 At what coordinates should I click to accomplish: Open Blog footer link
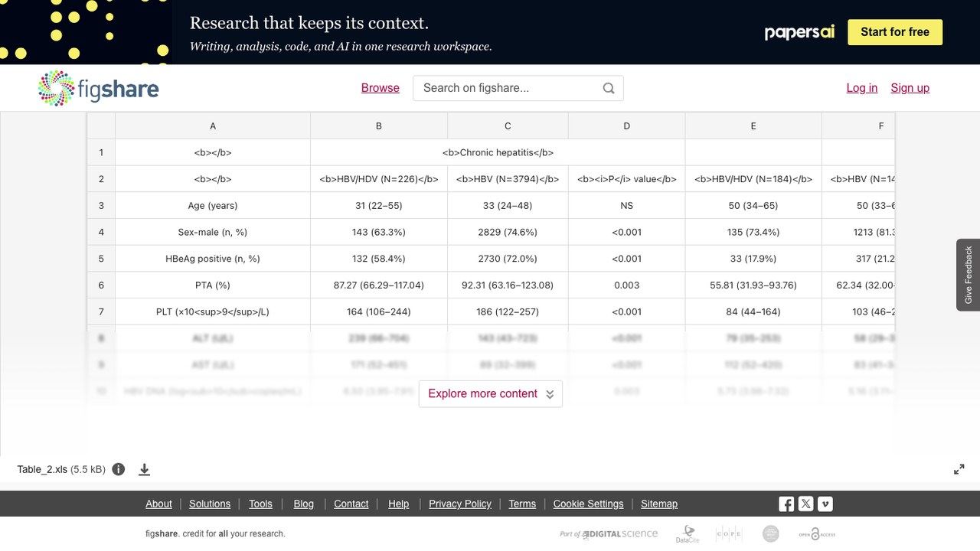tap(304, 504)
